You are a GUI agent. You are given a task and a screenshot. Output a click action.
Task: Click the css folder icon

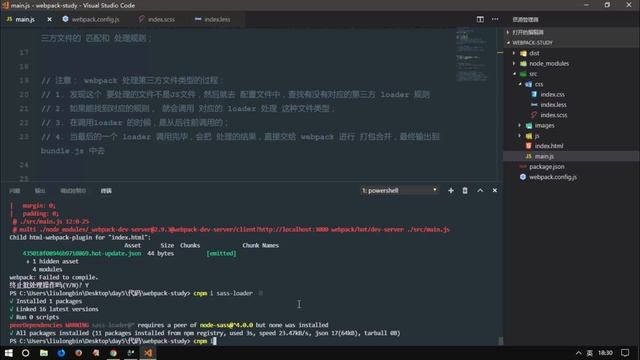(x=529, y=84)
